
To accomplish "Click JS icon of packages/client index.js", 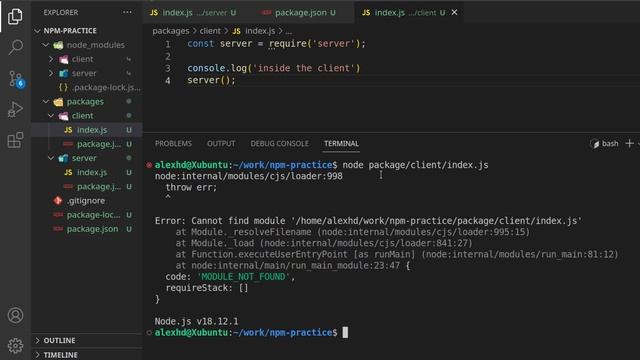I will point(68,130).
